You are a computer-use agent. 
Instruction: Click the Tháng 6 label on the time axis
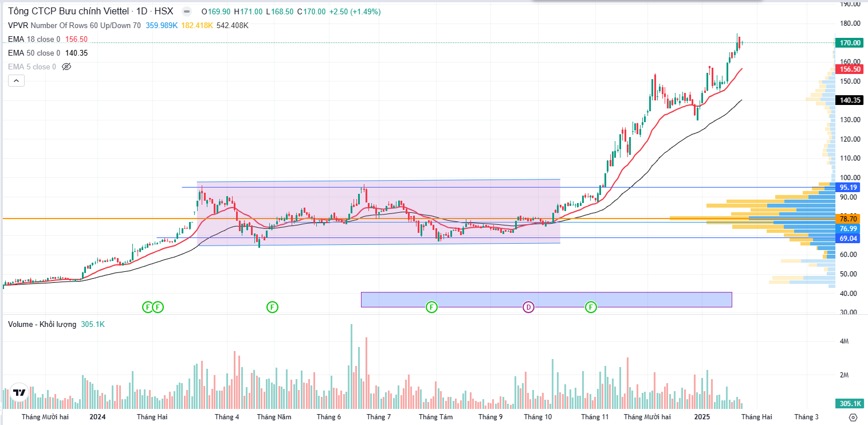[329, 417]
